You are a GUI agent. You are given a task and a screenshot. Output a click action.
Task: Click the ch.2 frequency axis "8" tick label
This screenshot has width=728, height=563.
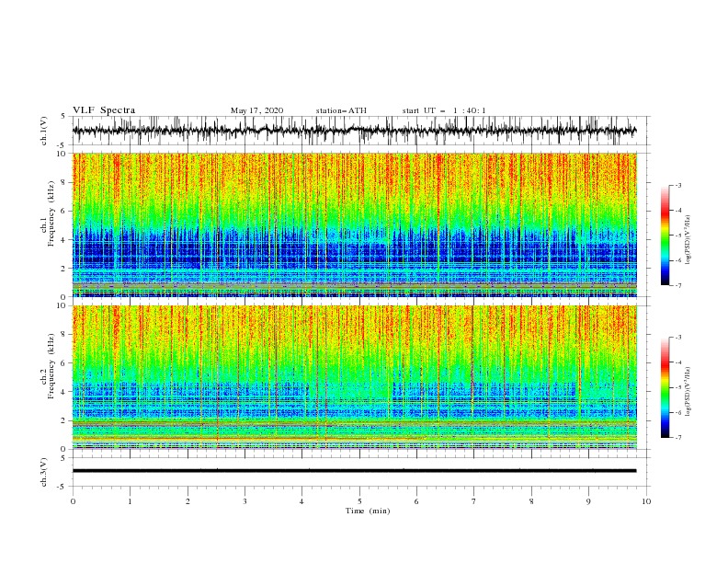click(64, 335)
